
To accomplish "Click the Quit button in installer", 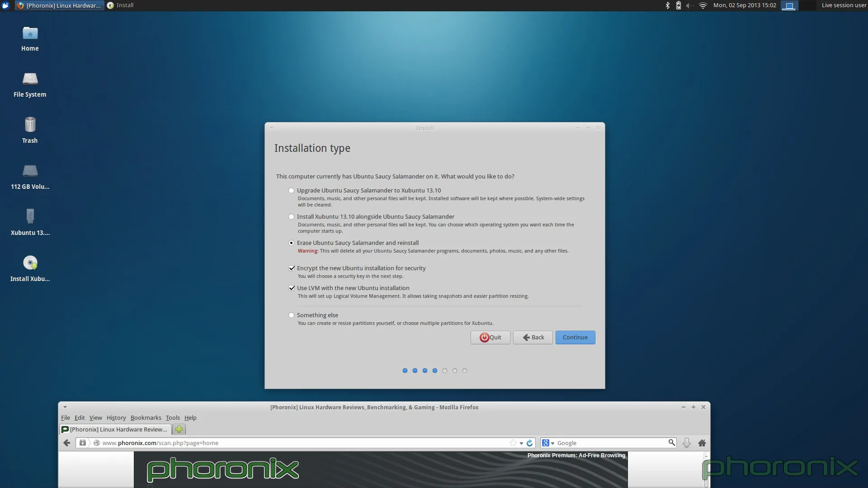I will tap(490, 338).
